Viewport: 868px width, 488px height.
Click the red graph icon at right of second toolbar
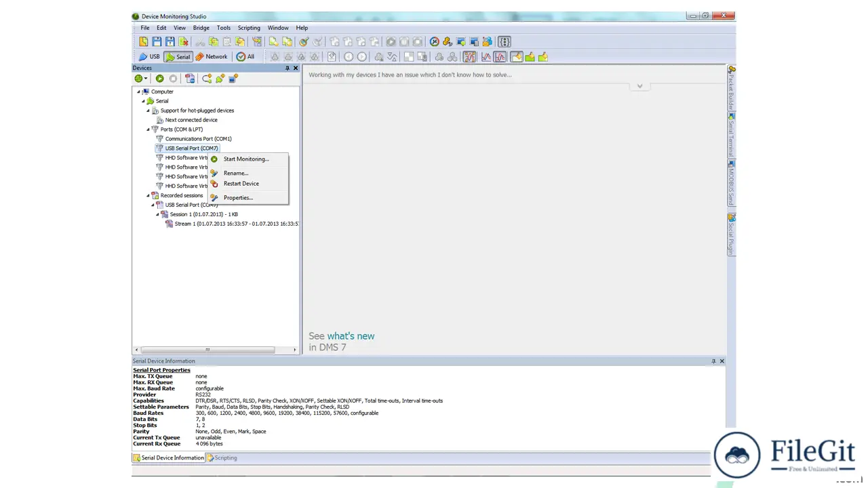pos(500,57)
